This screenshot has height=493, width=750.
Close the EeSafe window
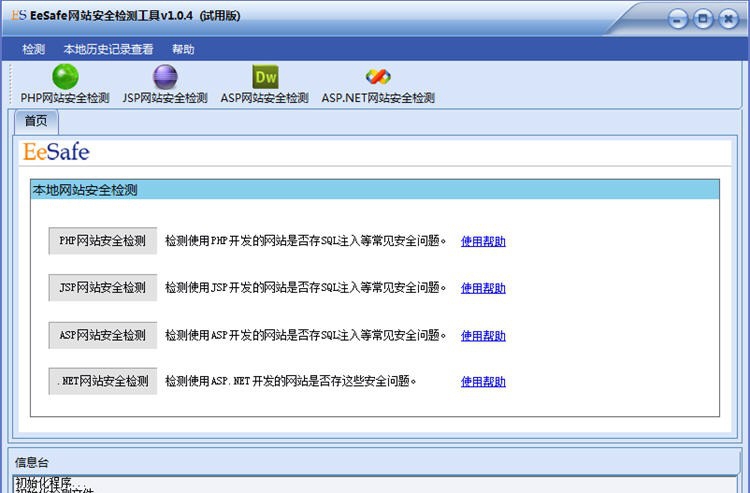728,19
